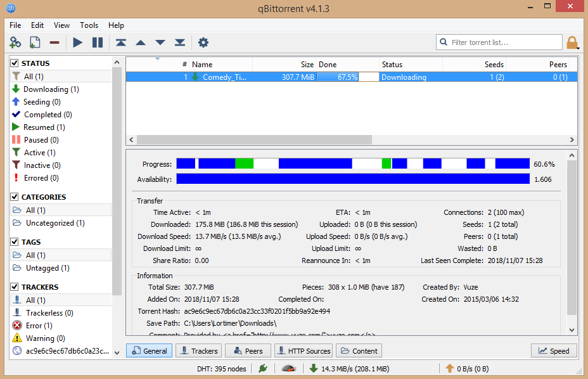
Task: Select the Comedy_Ti... torrent row
Action: (352, 77)
